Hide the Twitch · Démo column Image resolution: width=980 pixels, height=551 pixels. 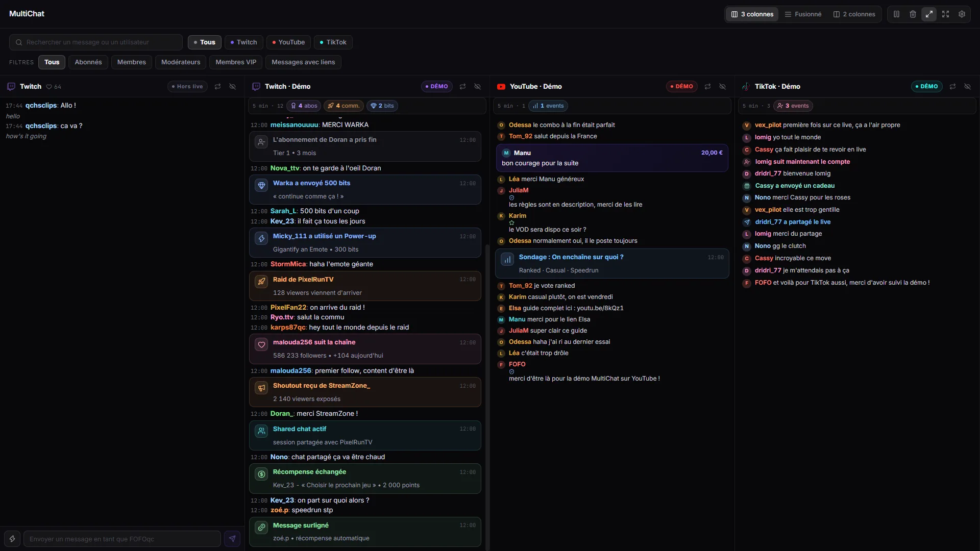coord(478,87)
